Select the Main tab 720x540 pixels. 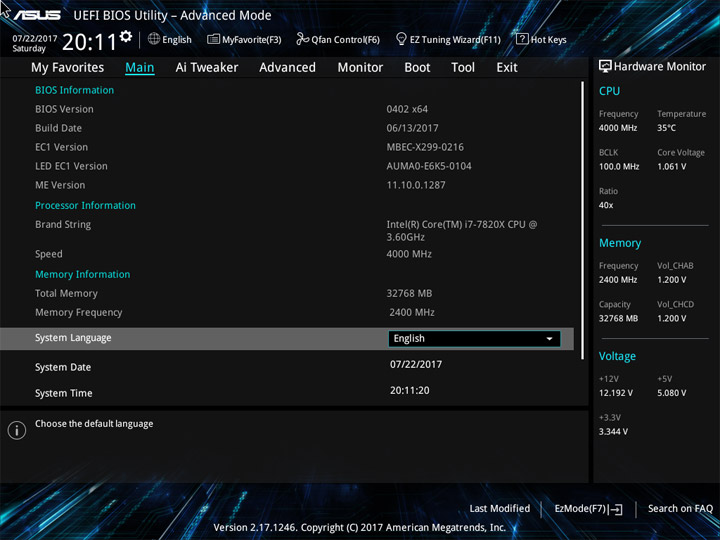pyautogui.click(x=140, y=68)
